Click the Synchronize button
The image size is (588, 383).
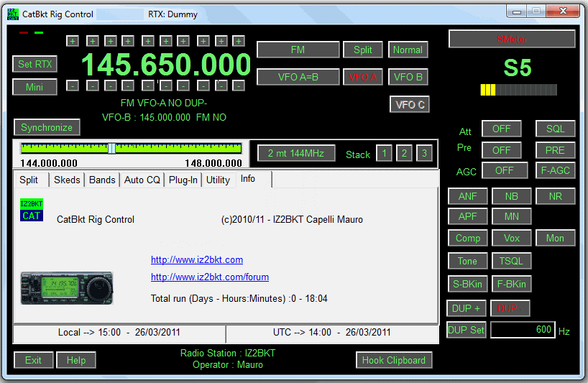pos(47,127)
